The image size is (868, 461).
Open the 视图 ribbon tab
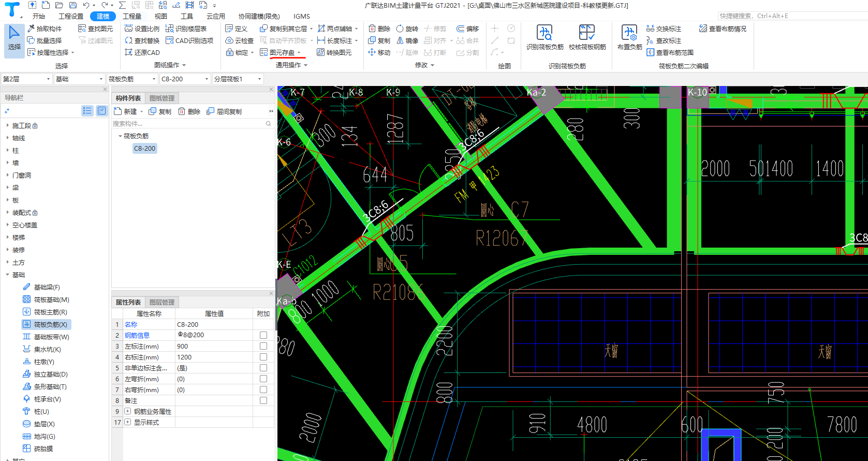point(161,17)
